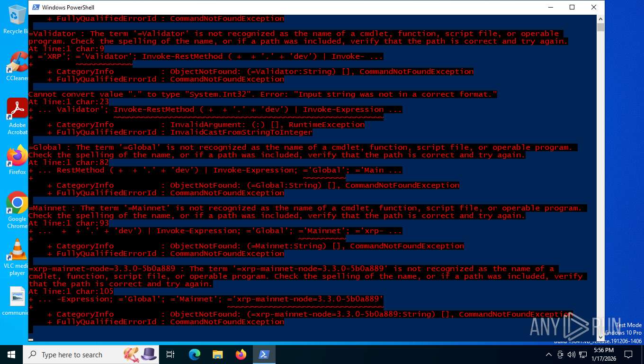The width and height of the screenshot is (644, 364).
Task: Open Task View on the taskbar
Action: click(170, 355)
